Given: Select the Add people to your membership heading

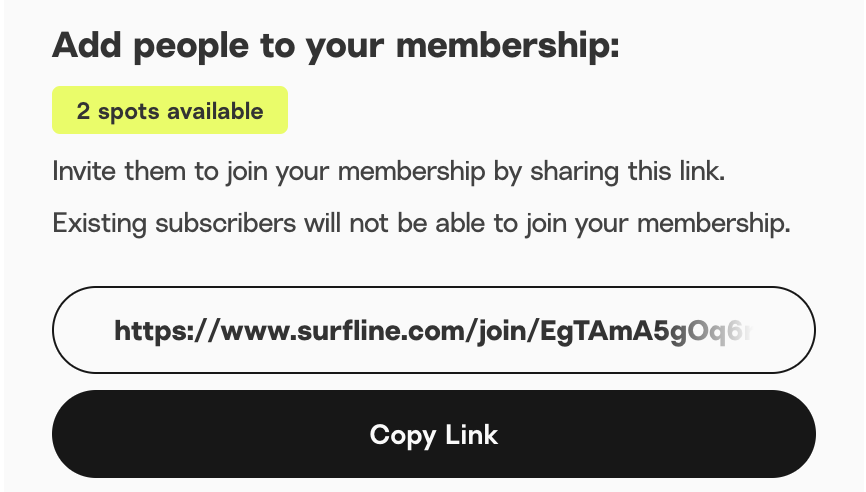Looking at the screenshot, I should tap(336, 45).
